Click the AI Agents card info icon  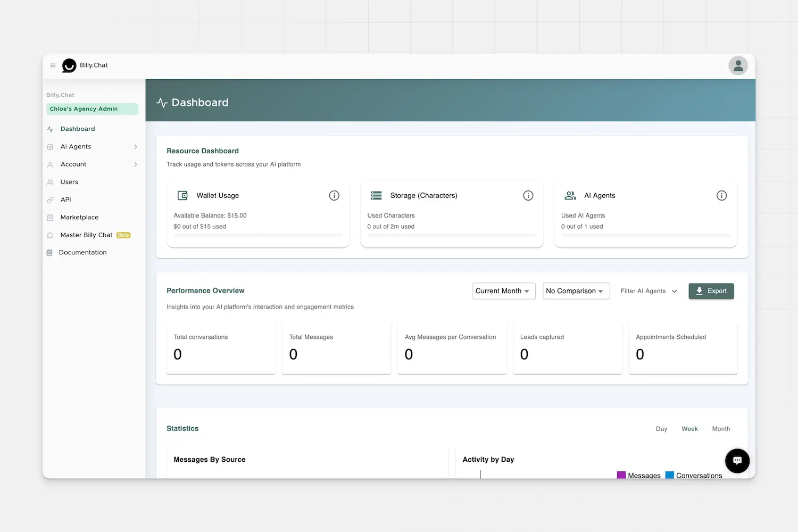(x=722, y=196)
